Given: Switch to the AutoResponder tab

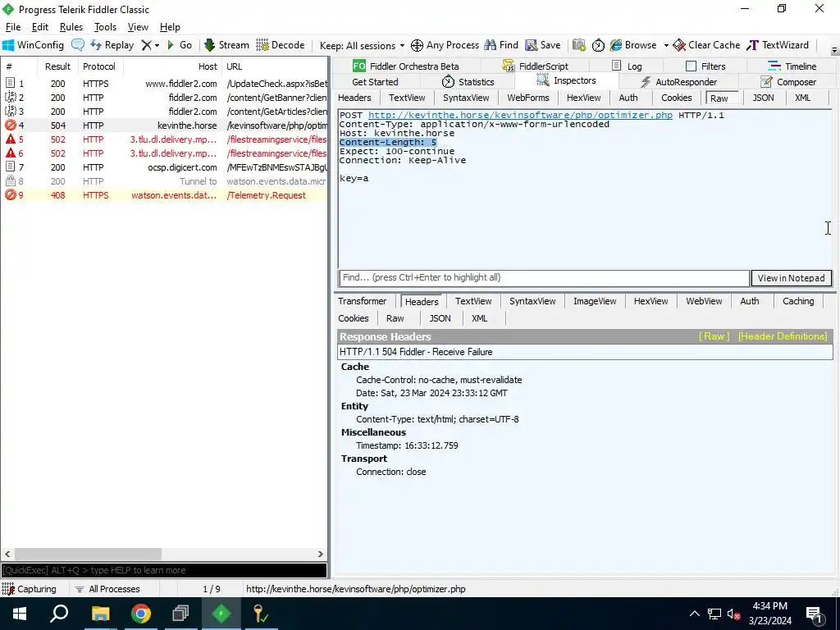Looking at the screenshot, I should tap(678, 82).
